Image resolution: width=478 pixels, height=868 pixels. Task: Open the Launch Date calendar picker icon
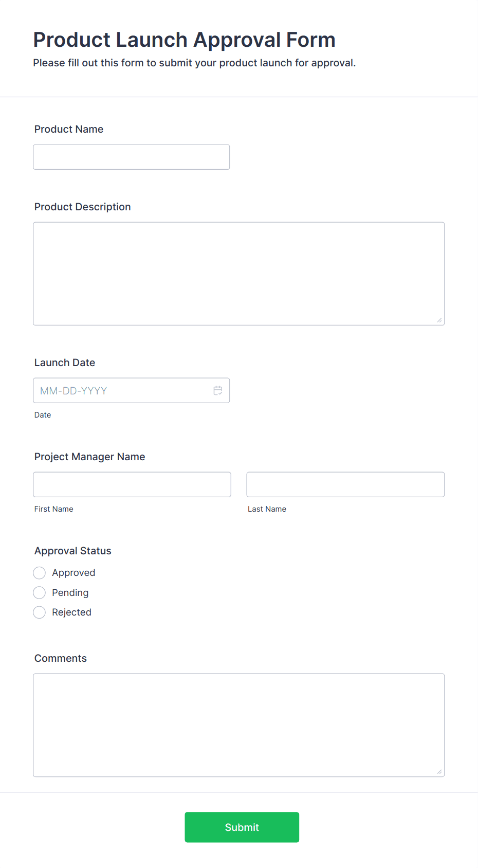[218, 390]
